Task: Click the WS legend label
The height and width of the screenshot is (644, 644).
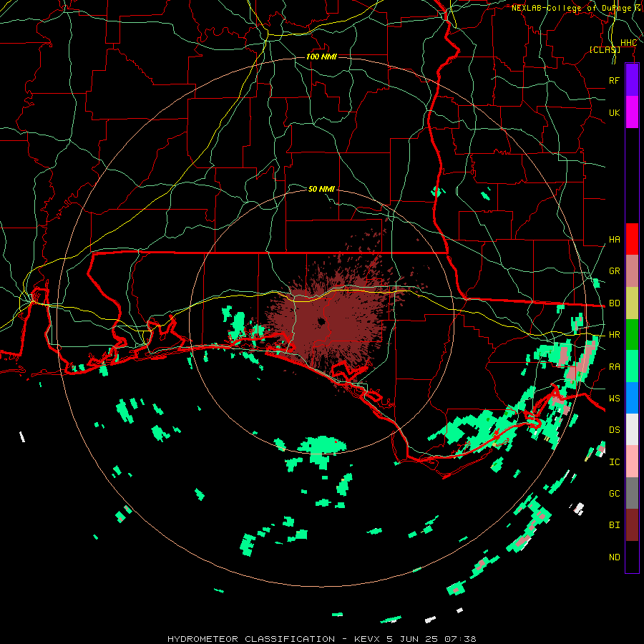Action: 615,399
